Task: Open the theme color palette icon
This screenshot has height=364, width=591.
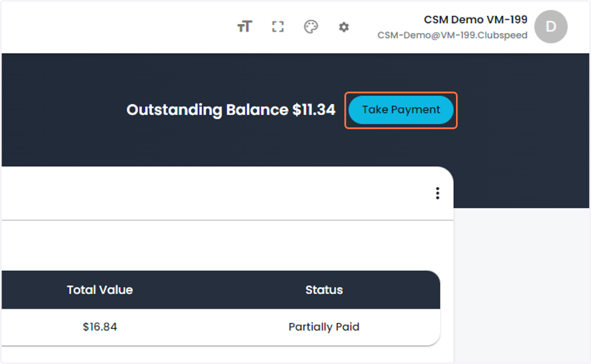Action: 311,27
